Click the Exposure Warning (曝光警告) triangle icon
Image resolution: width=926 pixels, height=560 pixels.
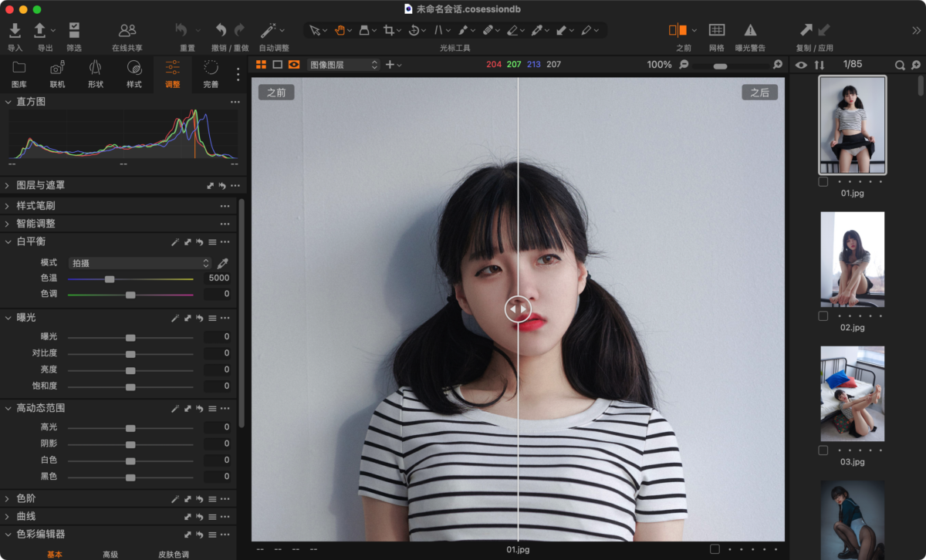[x=750, y=30]
